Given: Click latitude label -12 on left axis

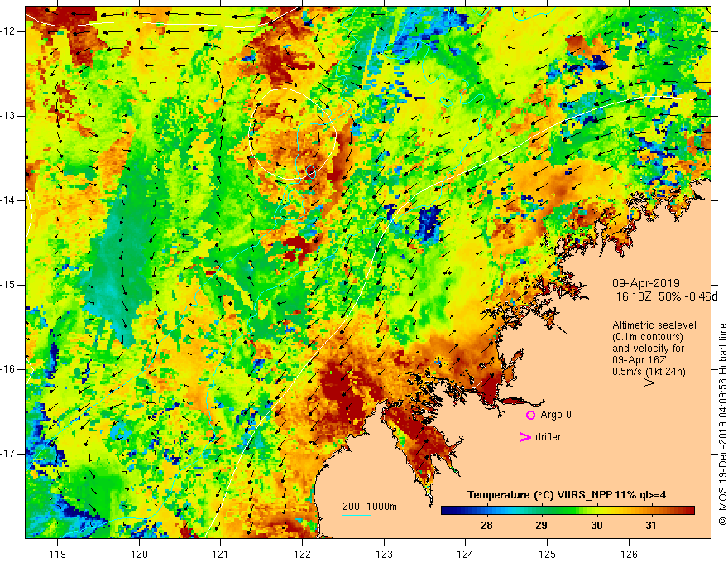Looking at the screenshot, I should pos(9,31).
